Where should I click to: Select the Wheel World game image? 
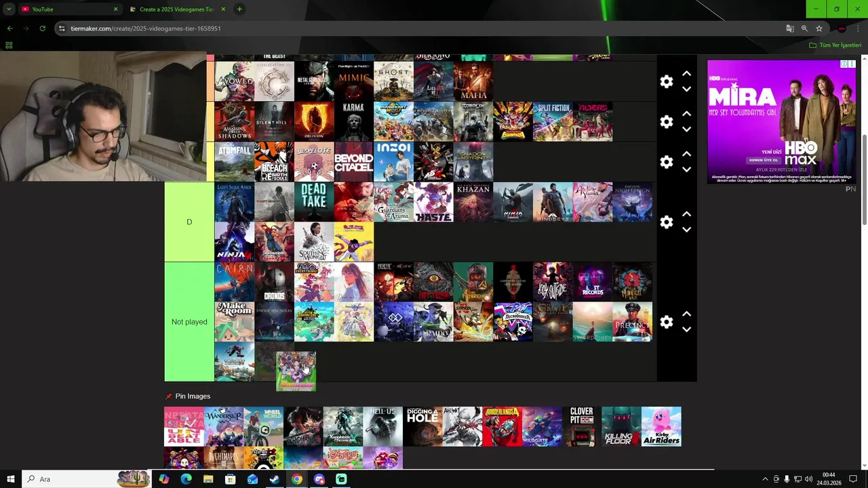click(x=264, y=426)
